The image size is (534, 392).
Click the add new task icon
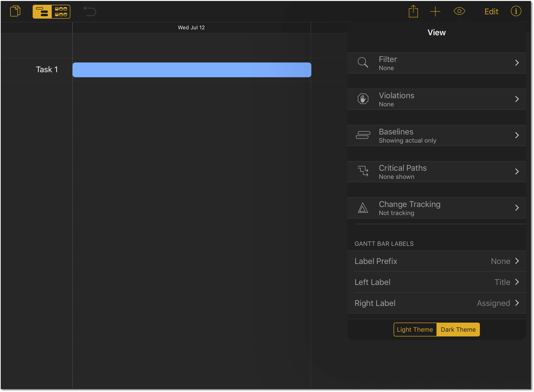[x=436, y=11]
